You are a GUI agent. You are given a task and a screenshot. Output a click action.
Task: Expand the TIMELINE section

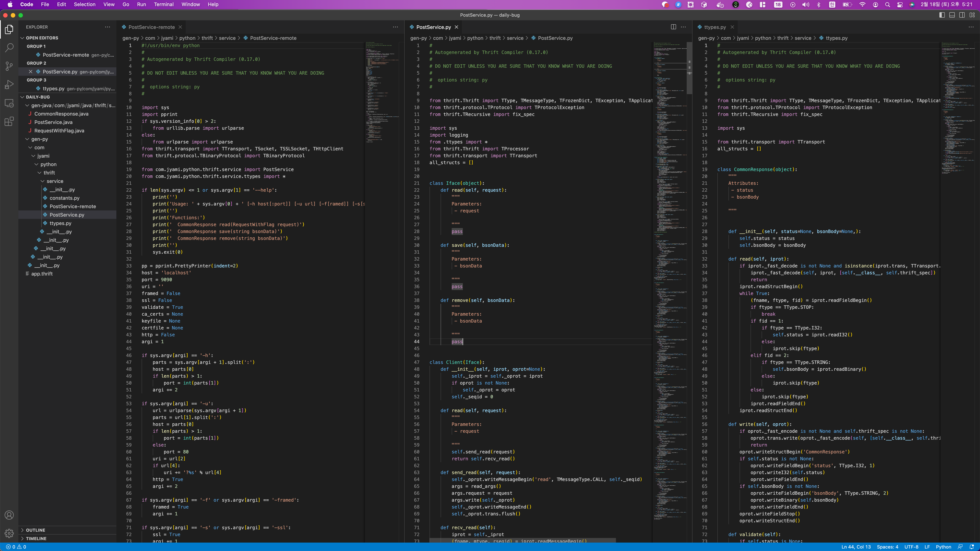tap(36, 538)
